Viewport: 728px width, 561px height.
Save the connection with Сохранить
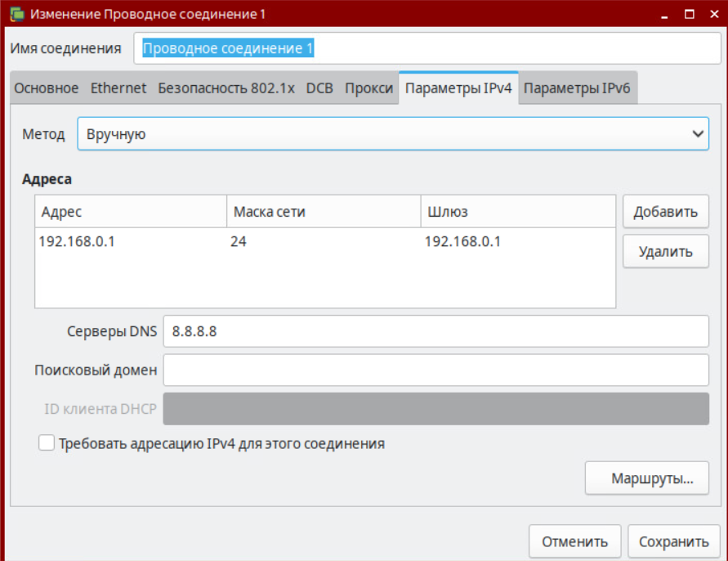[x=674, y=541]
